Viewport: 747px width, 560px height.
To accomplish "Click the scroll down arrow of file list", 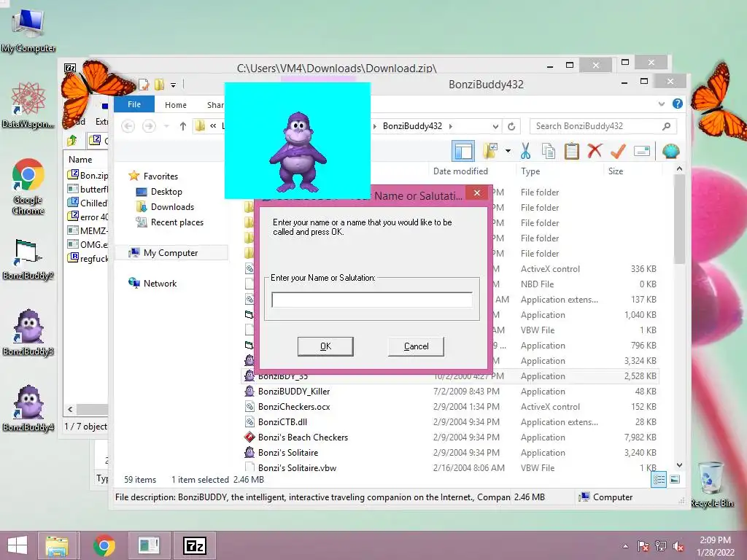I will (x=679, y=465).
